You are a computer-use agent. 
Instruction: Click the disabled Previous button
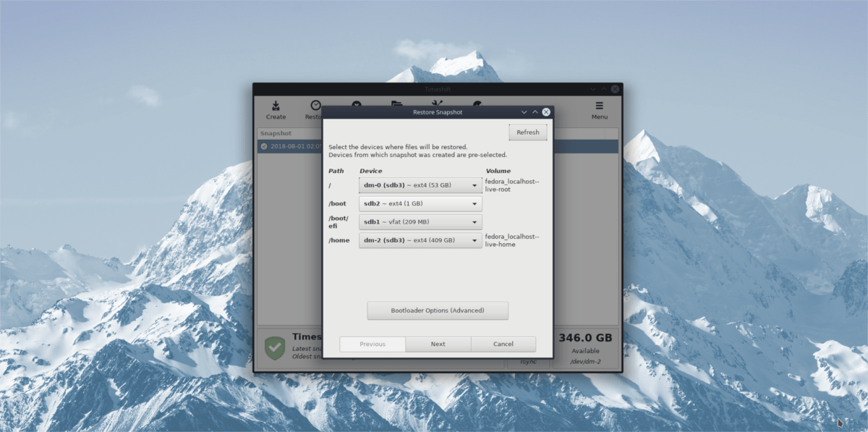point(373,344)
